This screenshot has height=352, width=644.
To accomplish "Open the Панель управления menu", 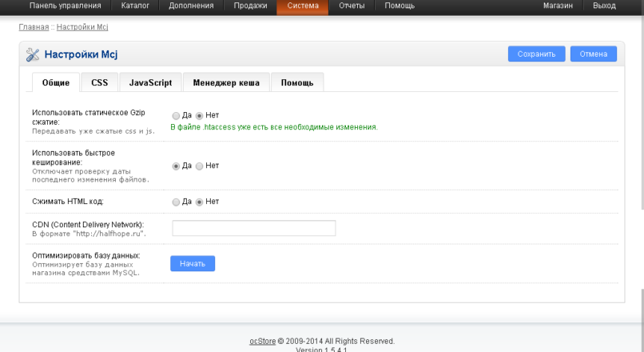I will click(x=66, y=6).
